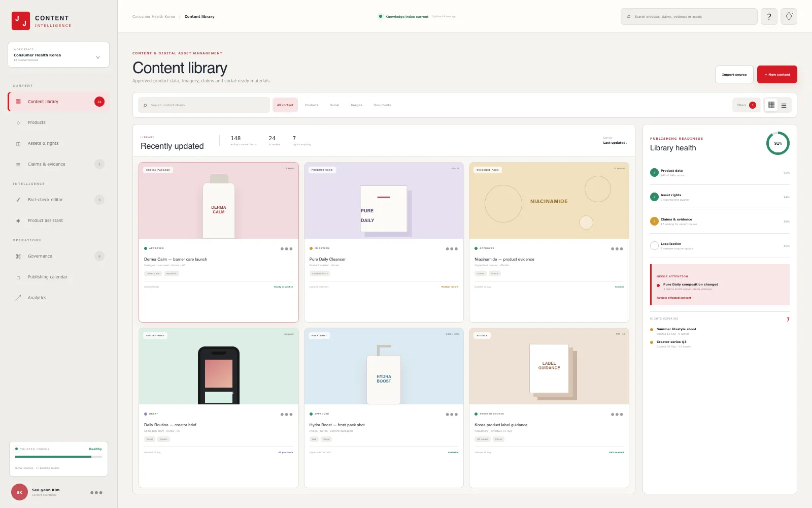The width and height of the screenshot is (812, 508).
Task: Click the magnifier icon in content library search
Action: coord(145,105)
